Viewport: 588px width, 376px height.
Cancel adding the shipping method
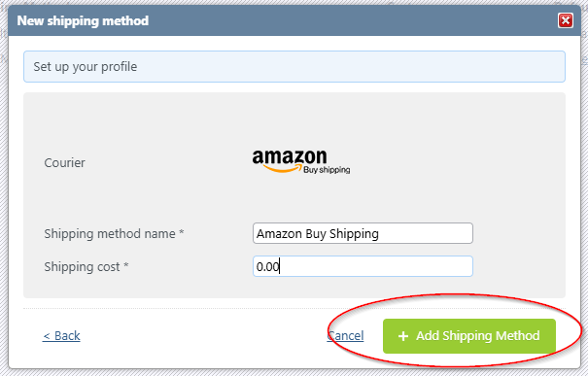[x=345, y=335]
